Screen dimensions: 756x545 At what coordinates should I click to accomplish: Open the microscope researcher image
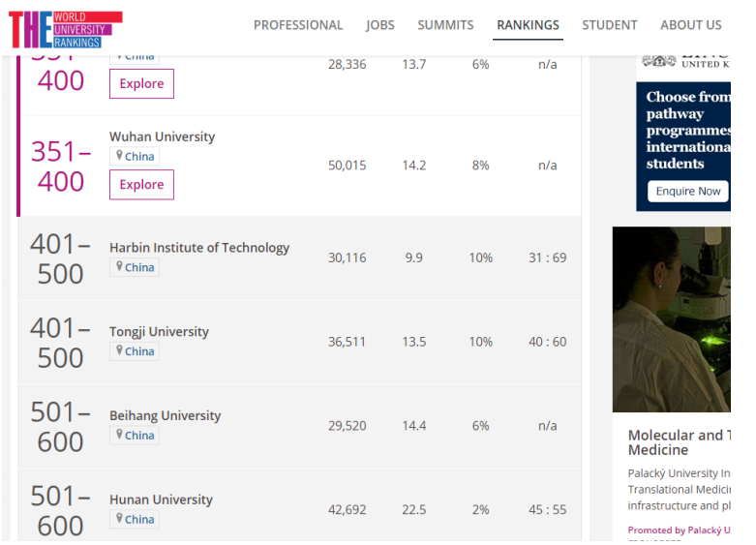pos(672,319)
